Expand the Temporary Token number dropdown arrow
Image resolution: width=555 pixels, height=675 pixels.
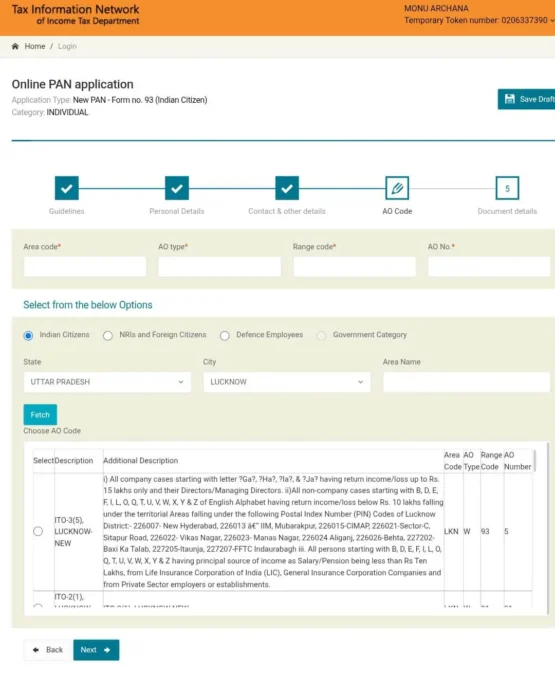552,21
